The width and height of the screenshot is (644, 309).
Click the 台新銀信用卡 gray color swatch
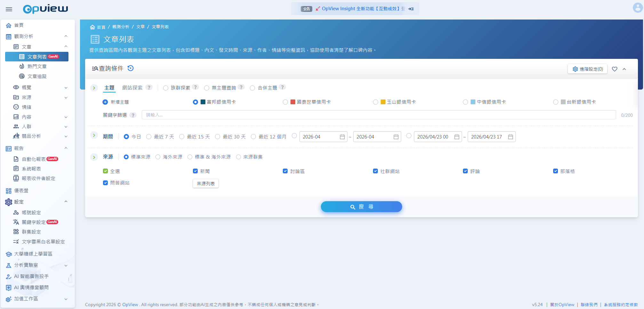(x=563, y=102)
